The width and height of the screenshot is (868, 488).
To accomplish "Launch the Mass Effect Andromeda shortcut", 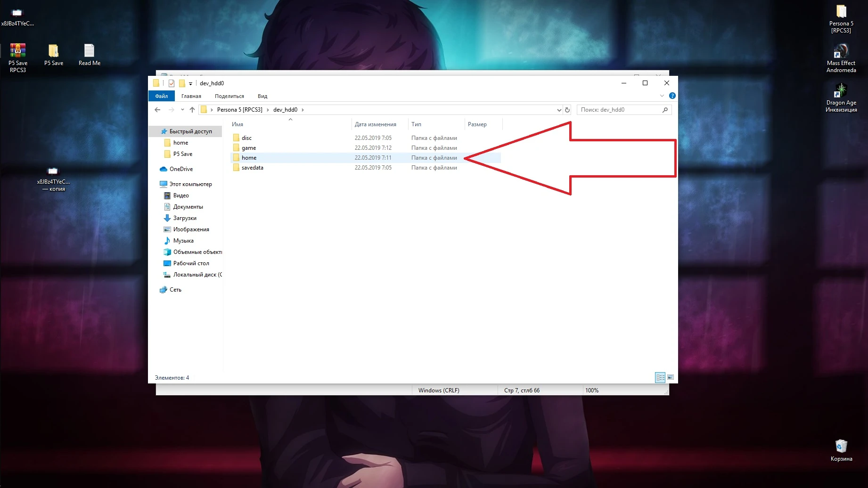I will point(841,58).
